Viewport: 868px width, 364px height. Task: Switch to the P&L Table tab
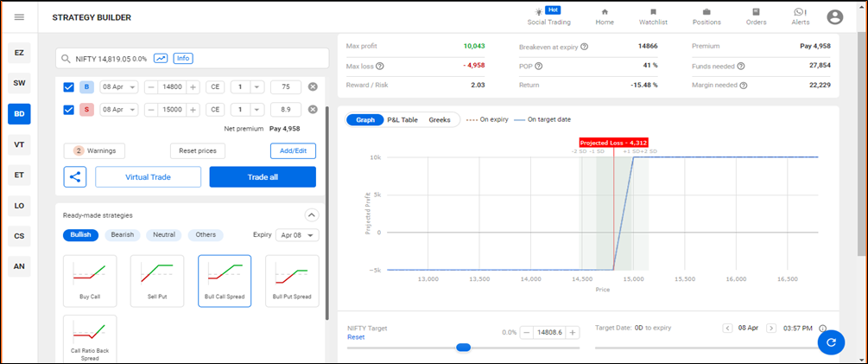402,119
